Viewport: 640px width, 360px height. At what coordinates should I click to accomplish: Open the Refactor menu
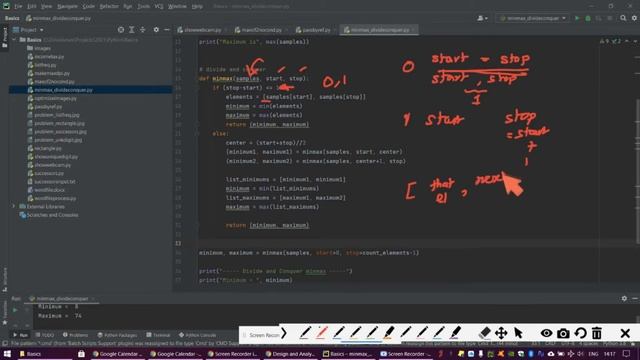109,6
